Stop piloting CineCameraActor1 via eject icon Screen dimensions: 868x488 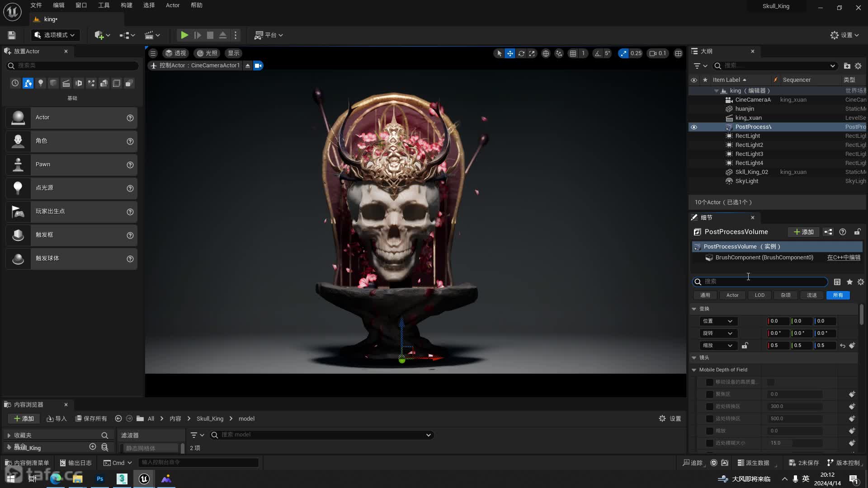[248, 66]
